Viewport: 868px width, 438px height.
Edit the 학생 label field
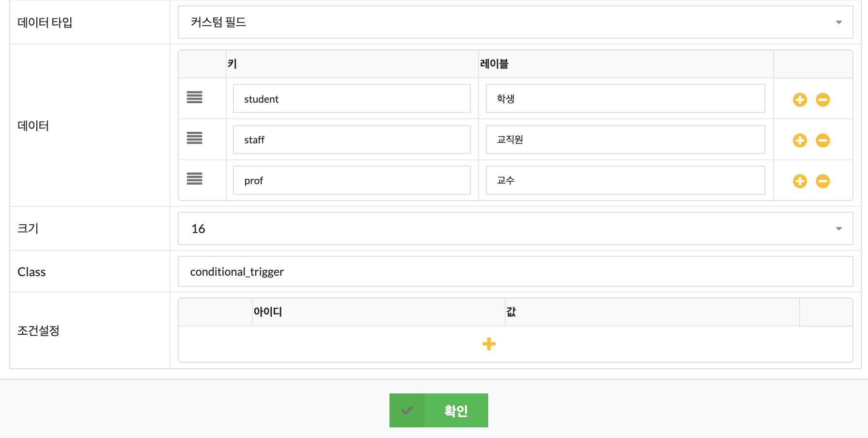625,99
